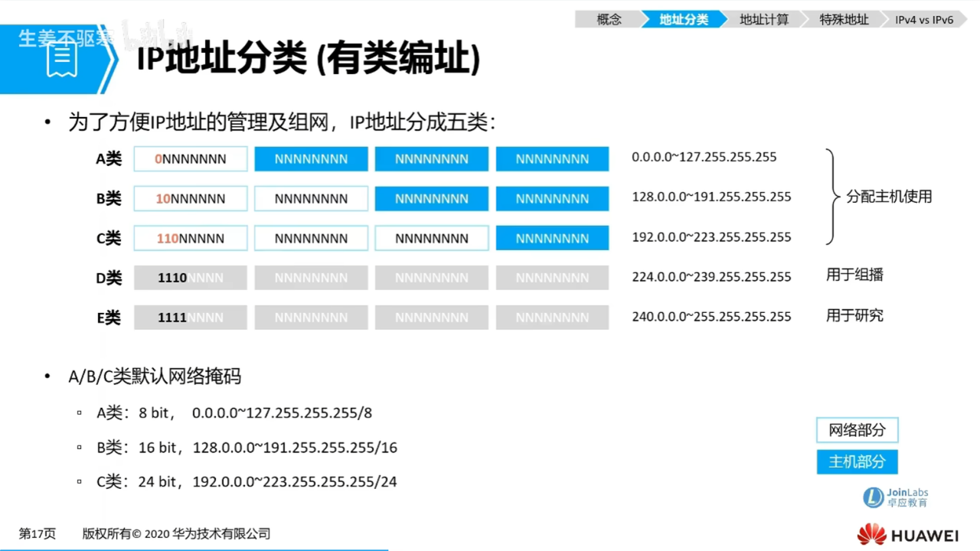This screenshot has width=980, height=551.
Task: Click the A类: 8 bit mask line
Action: click(234, 413)
